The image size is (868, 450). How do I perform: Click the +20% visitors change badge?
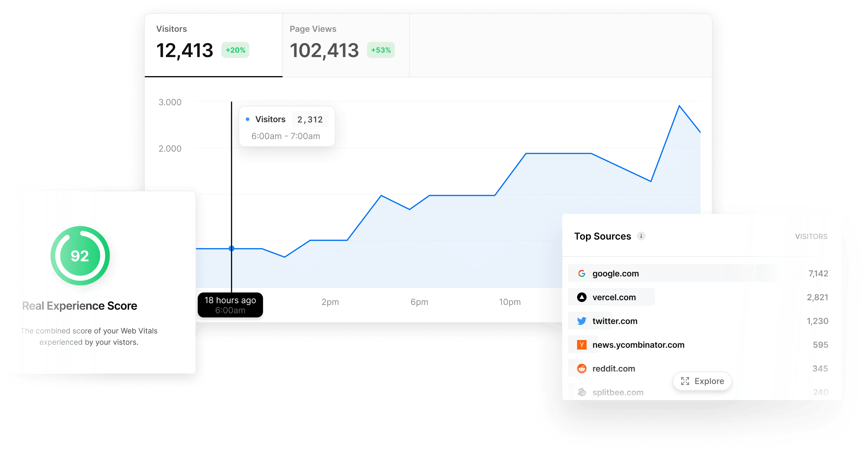235,50
